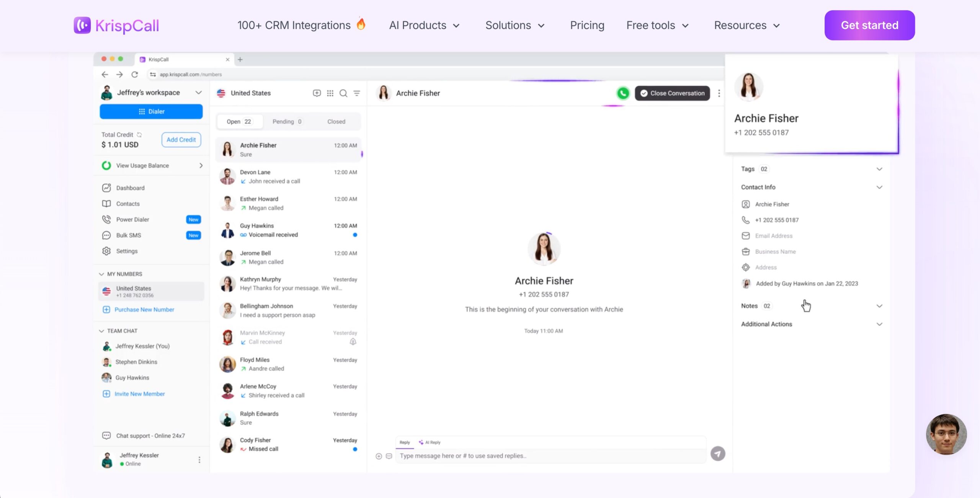Open the three-dot menu beside Close Conversation
The width and height of the screenshot is (980, 498).
719,93
